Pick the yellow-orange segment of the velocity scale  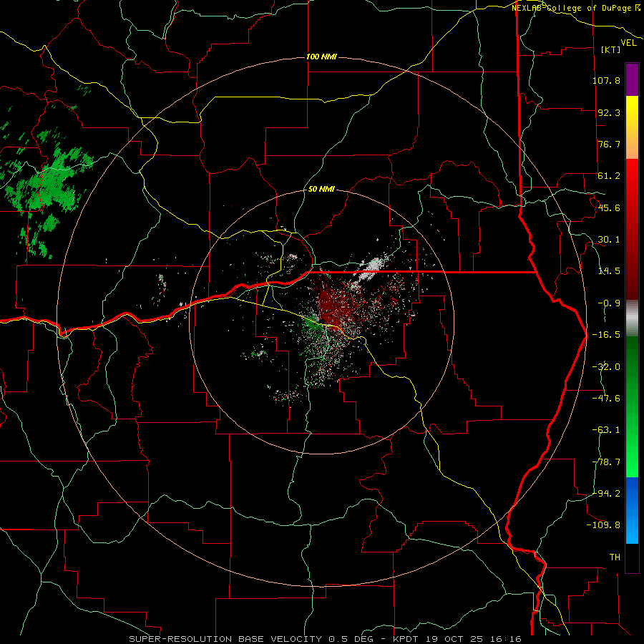click(x=632, y=127)
